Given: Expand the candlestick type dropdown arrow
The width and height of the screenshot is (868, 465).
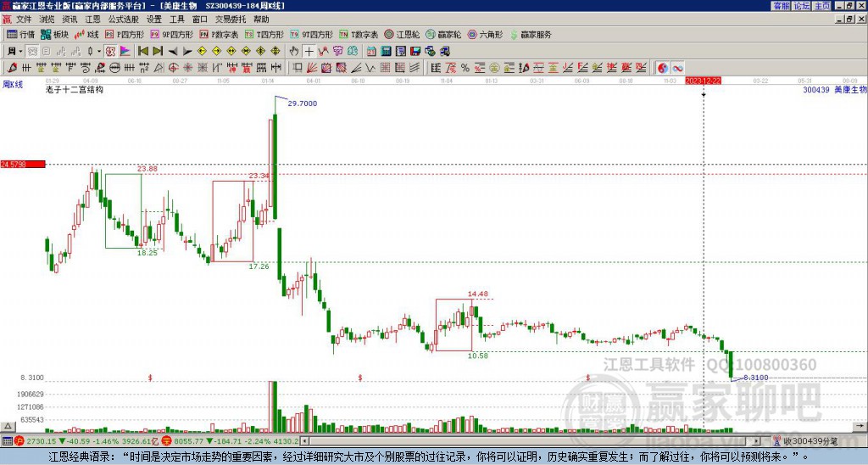Looking at the screenshot, I should (x=99, y=52).
